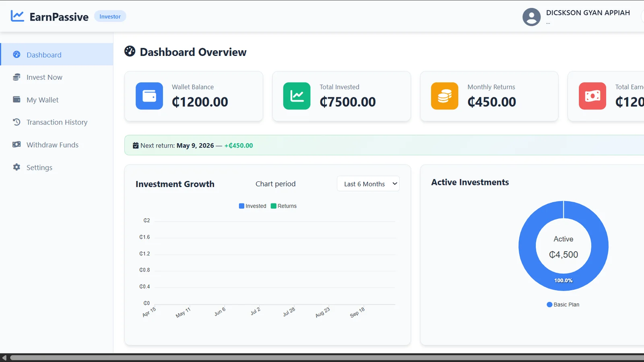
Task: Click the 100.0% donut label
Action: [x=563, y=280]
